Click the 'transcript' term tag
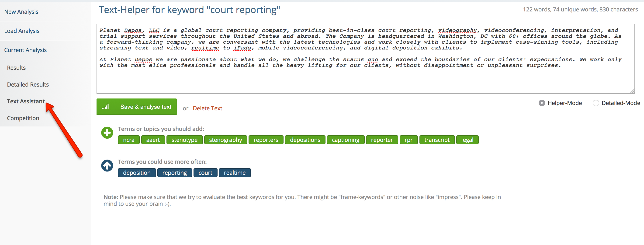 point(437,140)
